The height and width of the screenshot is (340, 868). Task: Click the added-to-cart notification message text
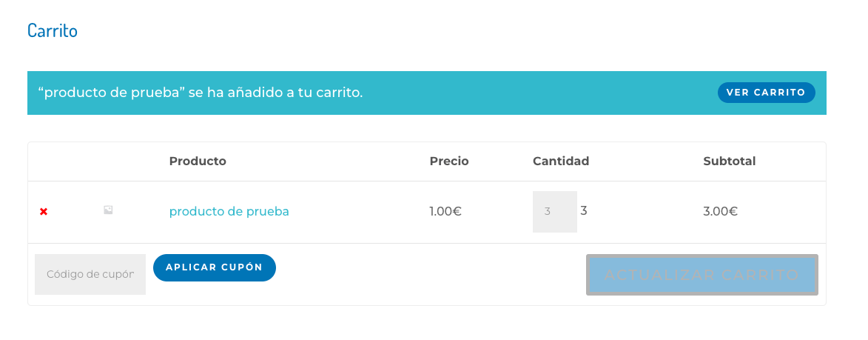[201, 93]
